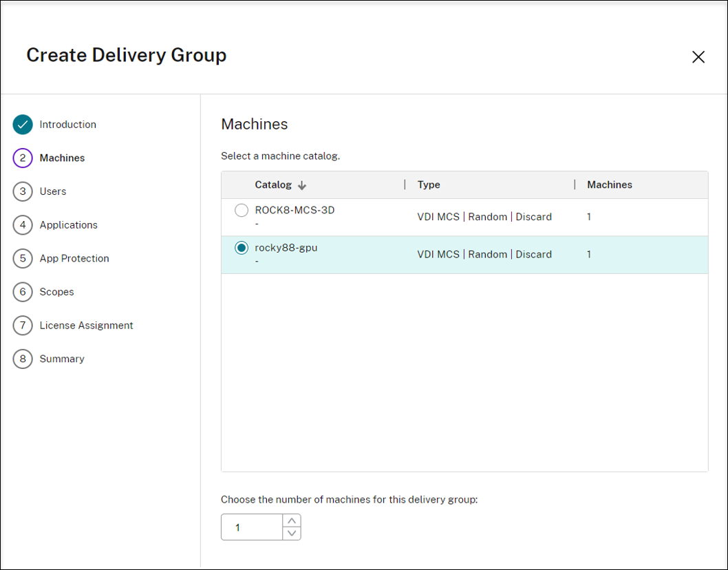Deselect the currently chosen rocky88-gpu catalog
The width and height of the screenshot is (728, 570).
click(241, 247)
